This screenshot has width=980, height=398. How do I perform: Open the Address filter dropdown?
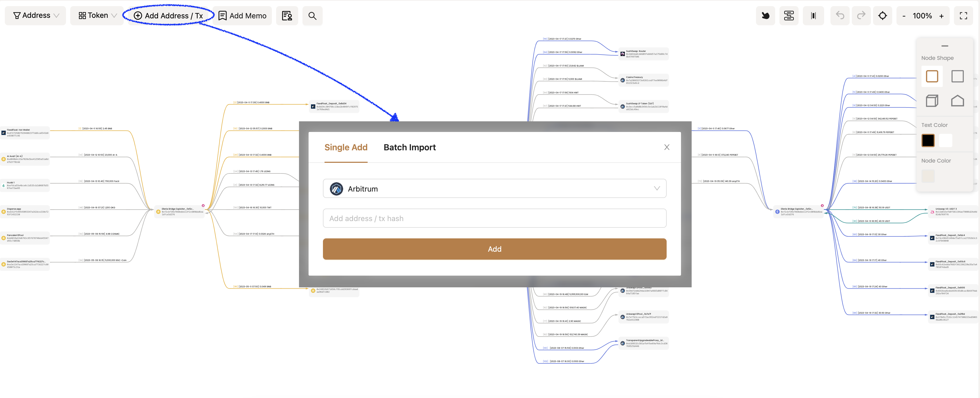[x=36, y=16]
